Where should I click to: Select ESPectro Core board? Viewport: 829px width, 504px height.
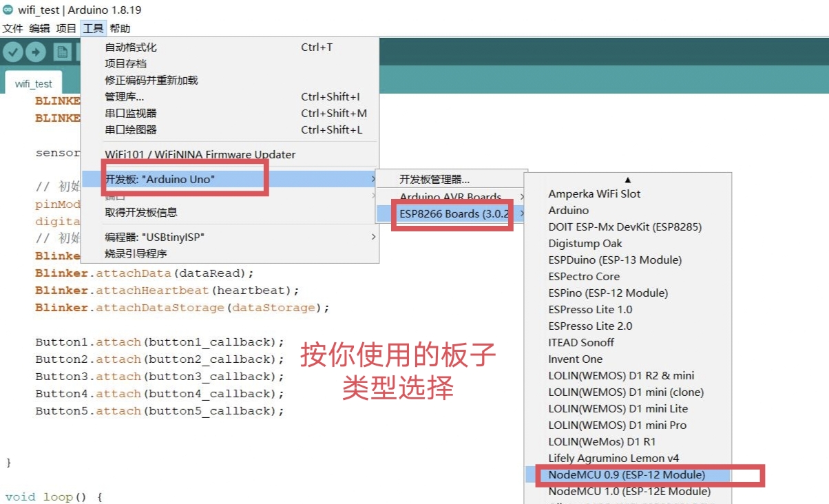click(627, 276)
